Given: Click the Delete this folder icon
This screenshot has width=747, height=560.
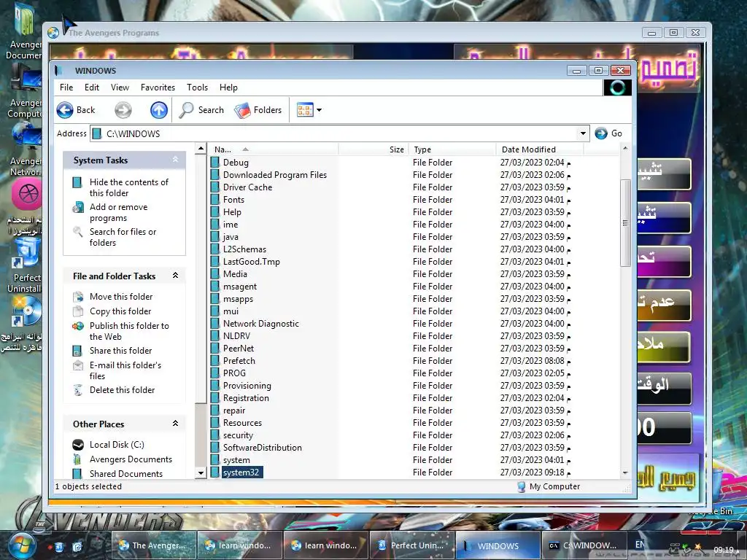Looking at the screenshot, I should click(77, 391).
